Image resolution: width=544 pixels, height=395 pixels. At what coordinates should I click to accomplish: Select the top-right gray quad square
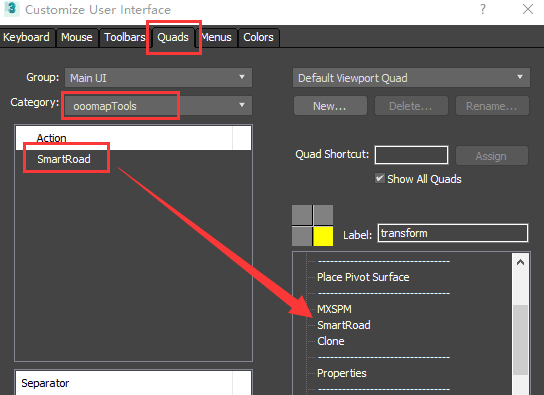point(323,215)
